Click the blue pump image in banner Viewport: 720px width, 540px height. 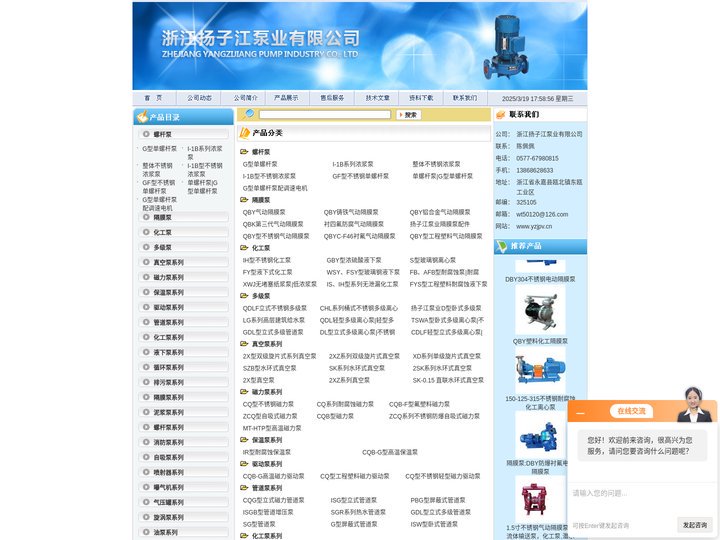pos(505,46)
